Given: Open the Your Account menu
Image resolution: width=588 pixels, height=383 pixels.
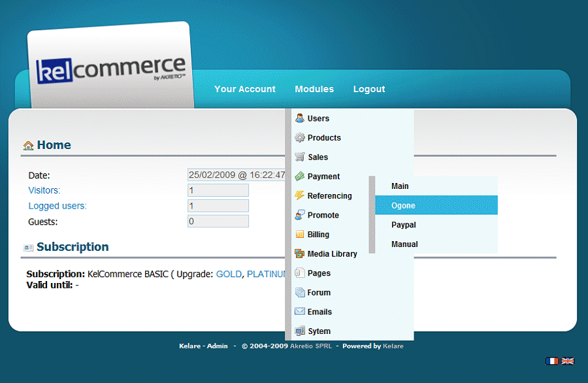Looking at the screenshot, I should coord(245,89).
